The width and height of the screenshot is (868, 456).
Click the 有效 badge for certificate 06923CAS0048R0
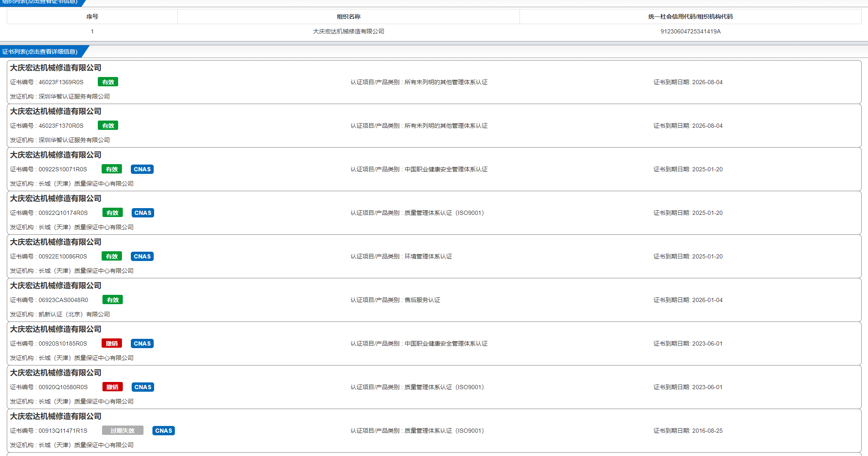[x=113, y=300]
